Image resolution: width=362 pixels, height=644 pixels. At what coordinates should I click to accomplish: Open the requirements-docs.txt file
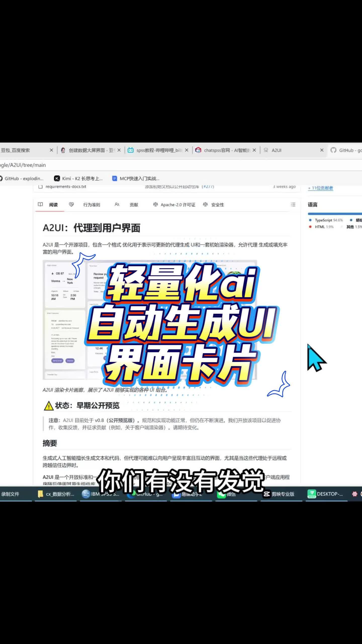[66, 187]
